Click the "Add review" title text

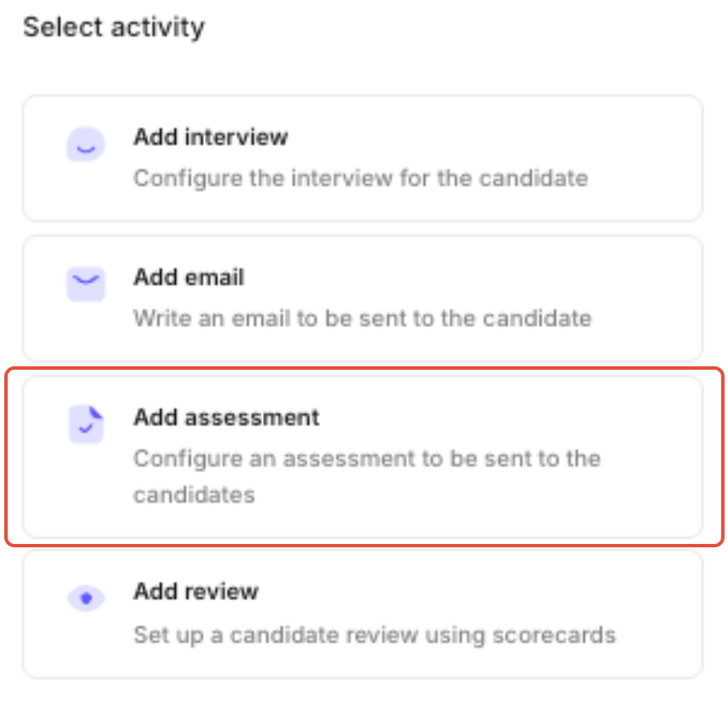(x=195, y=591)
